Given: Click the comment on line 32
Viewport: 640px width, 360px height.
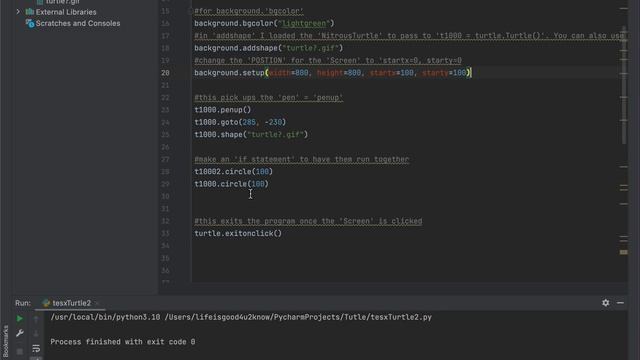Looking at the screenshot, I should coord(308,221).
